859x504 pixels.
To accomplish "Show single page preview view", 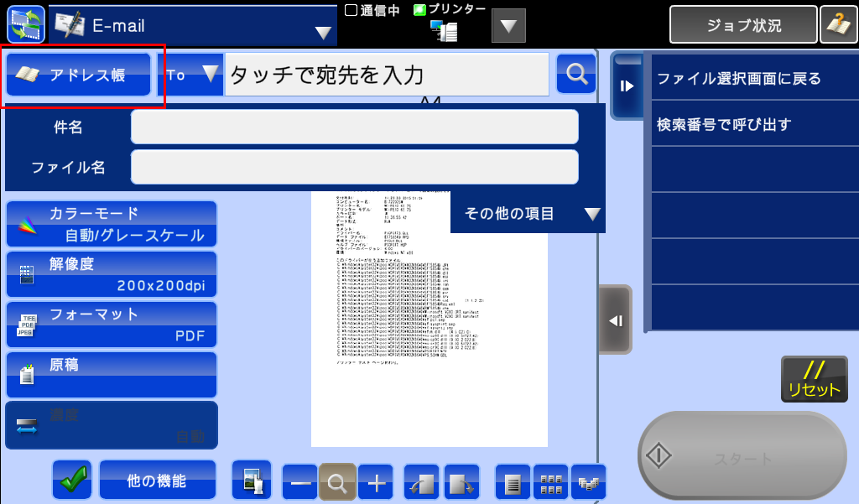I will tap(513, 482).
